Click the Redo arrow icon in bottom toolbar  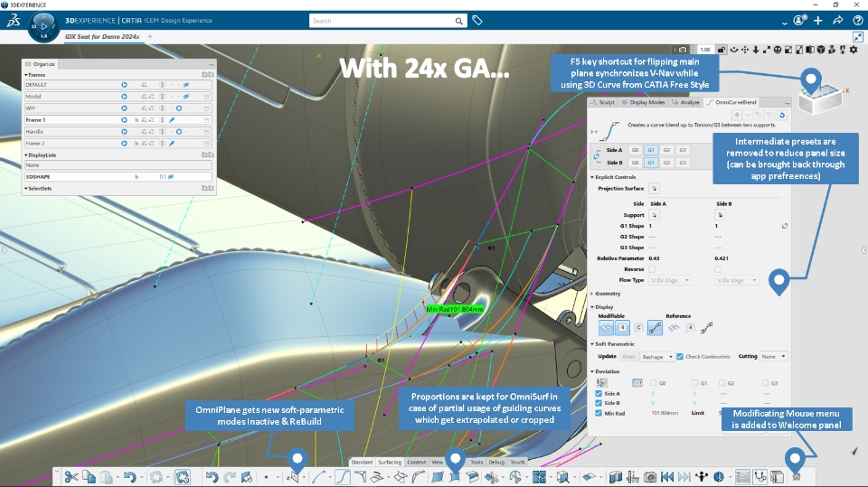(x=230, y=476)
